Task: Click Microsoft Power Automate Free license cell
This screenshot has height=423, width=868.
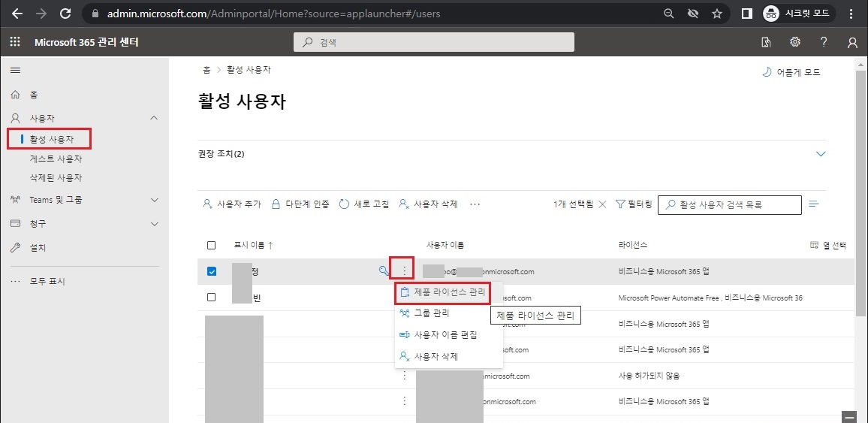Action: tap(710, 298)
